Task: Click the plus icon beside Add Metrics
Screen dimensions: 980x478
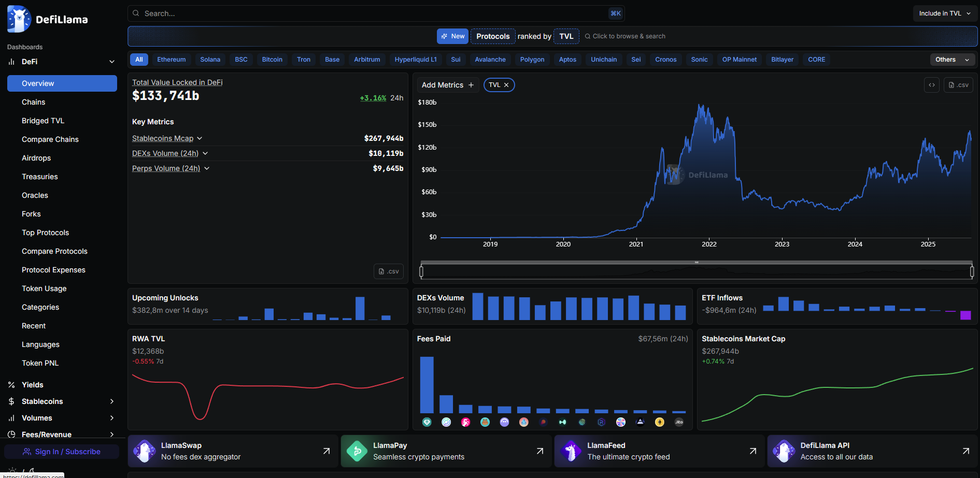Action: click(x=471, y=85)
